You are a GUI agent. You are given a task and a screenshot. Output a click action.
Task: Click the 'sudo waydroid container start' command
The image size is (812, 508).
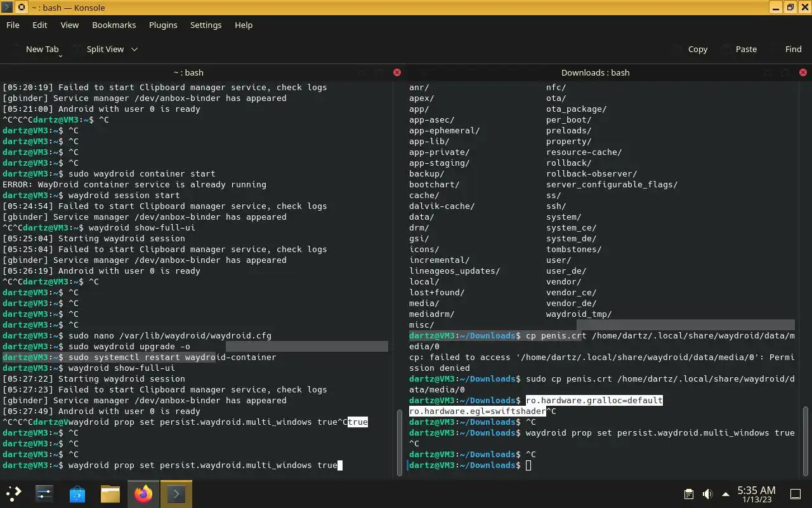(142, 174)
